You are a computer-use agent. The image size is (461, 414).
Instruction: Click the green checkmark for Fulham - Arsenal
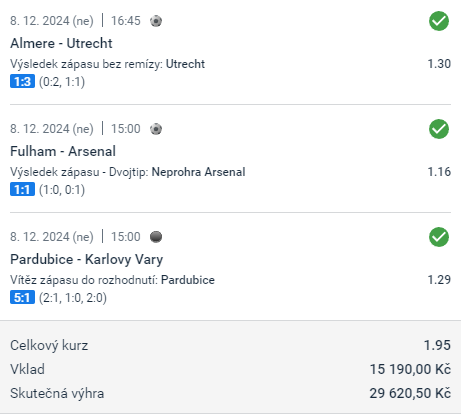439,129
